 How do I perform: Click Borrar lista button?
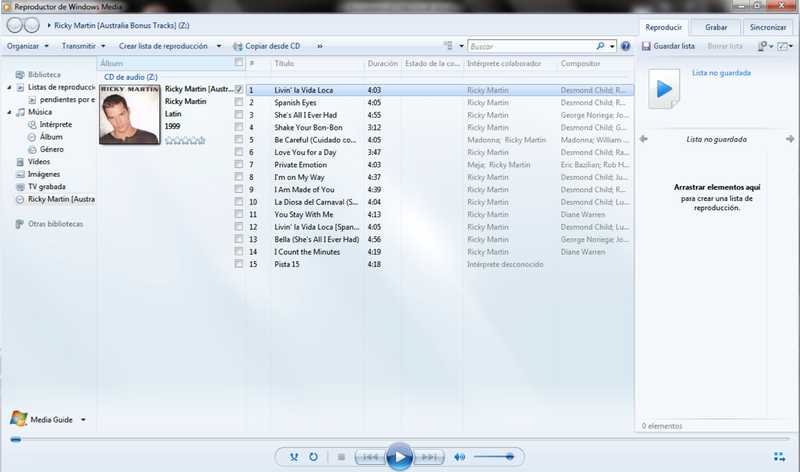click(725, 46)
